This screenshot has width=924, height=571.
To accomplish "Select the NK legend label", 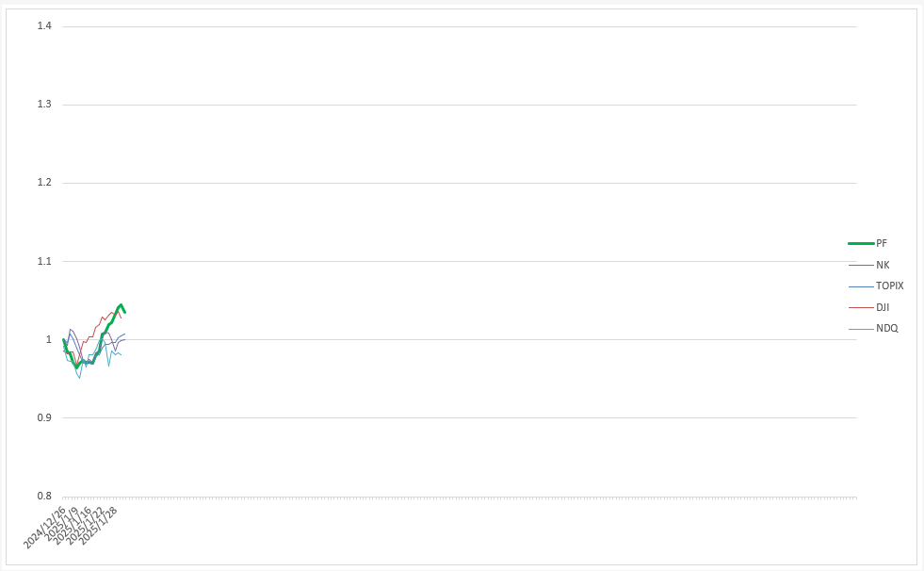I will 883,265.
